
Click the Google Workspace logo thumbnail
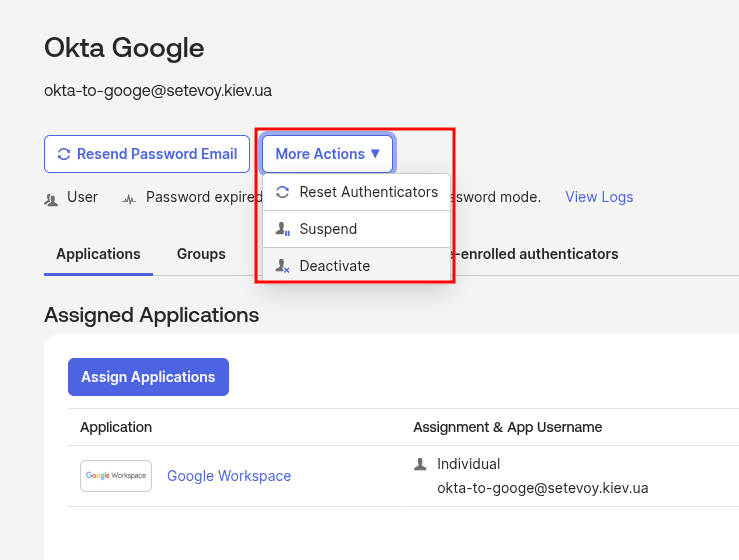click(116, 476)
